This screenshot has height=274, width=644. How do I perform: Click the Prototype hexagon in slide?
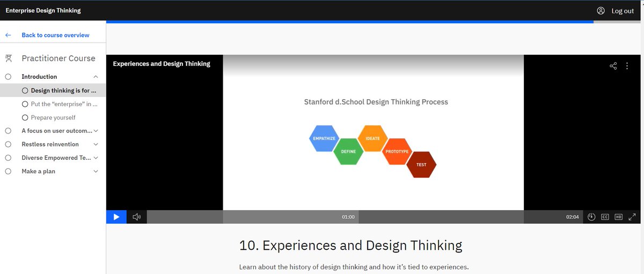[397, 152]
